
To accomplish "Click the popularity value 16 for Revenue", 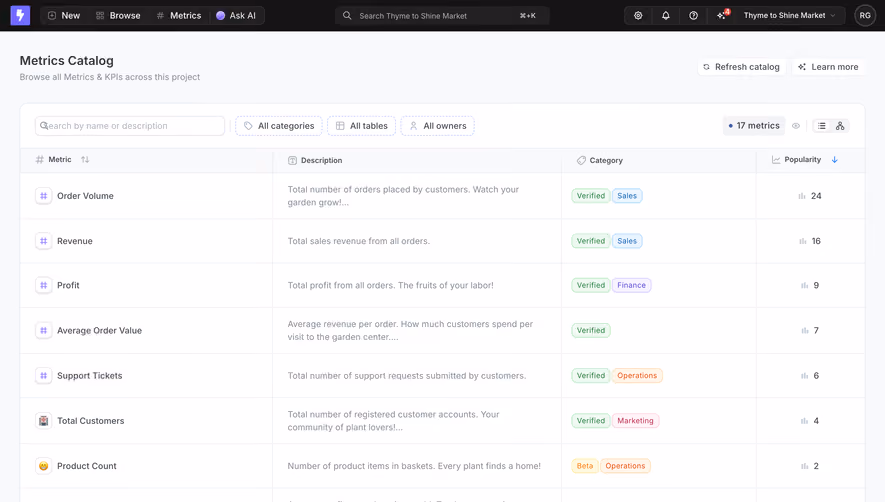I will point(816,241).
